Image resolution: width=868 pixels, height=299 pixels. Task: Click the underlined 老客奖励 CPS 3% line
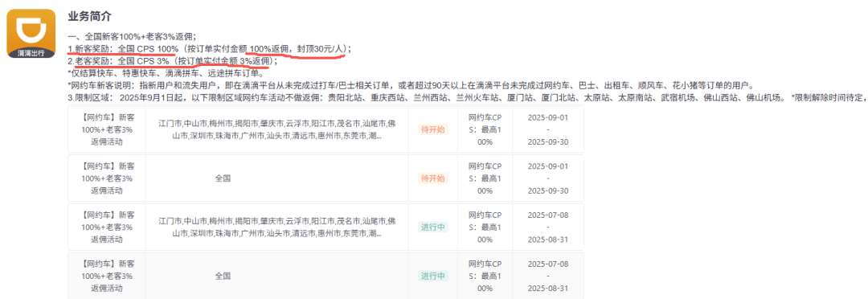click(172, 61)
